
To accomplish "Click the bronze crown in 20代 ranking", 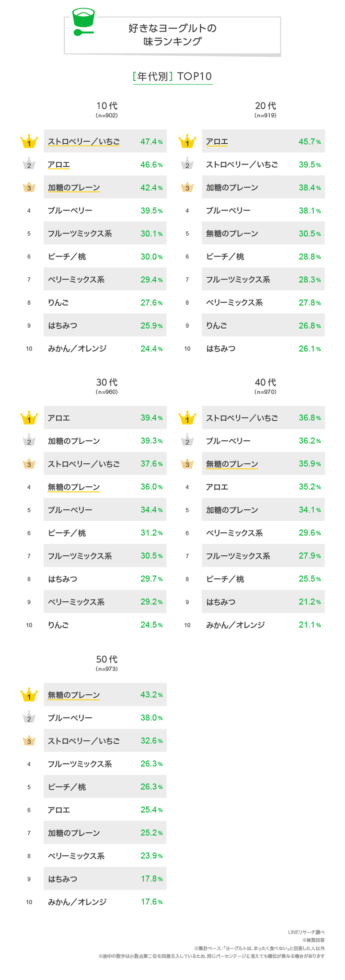I will pyautogui.click(x=187, y=187).
